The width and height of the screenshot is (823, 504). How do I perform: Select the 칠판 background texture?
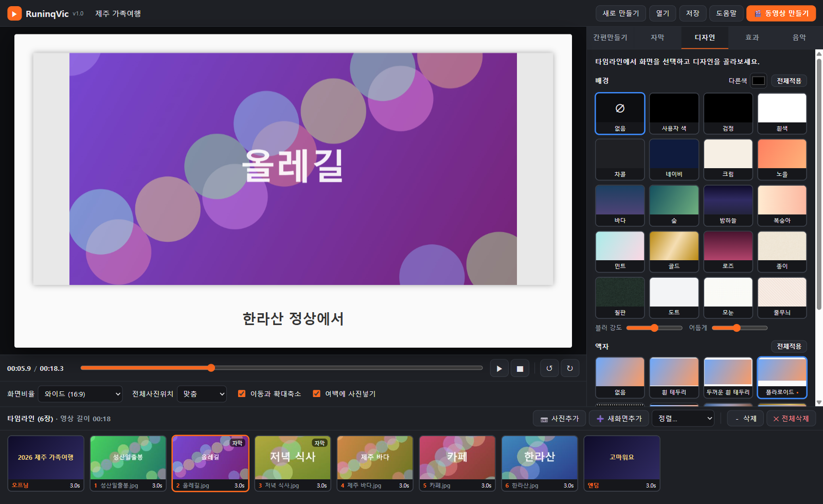[620, 298]
